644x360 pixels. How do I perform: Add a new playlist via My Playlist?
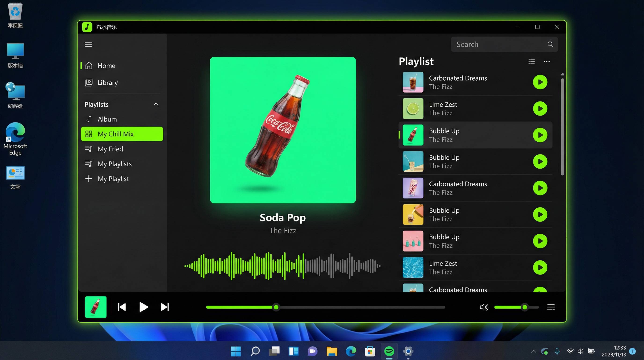pyautogui.click(x=113, y=179)
